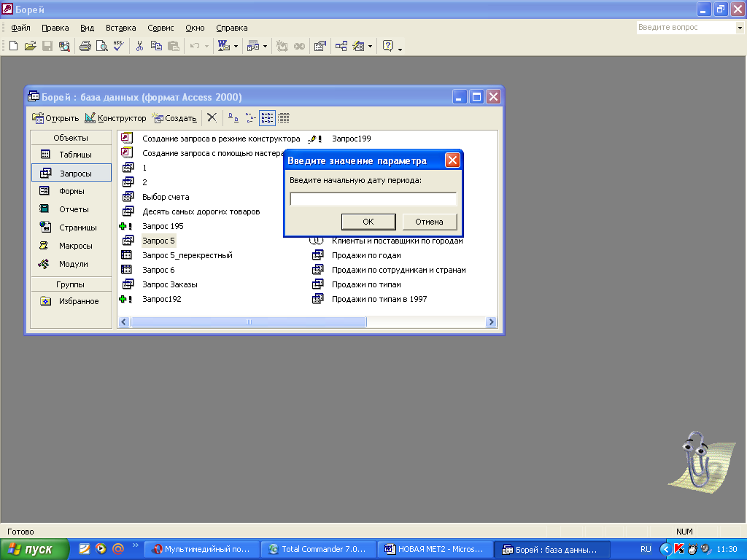Open the Вставка menu
The image size is (747, 560).
click(120, 28)
